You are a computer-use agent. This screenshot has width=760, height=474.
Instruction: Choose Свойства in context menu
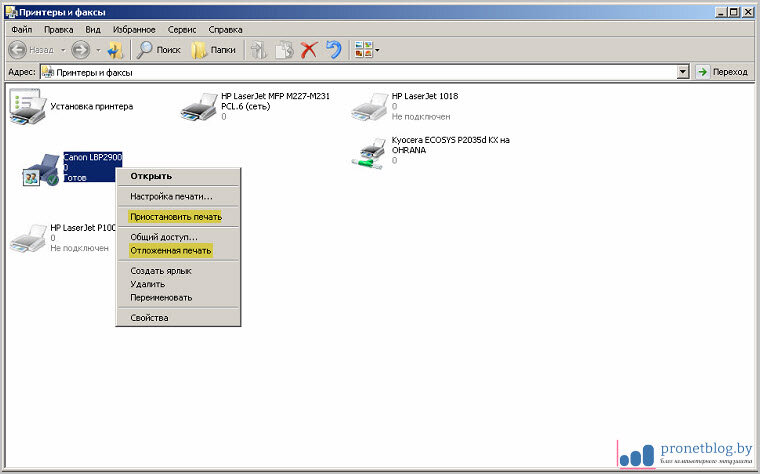[178, 318]
